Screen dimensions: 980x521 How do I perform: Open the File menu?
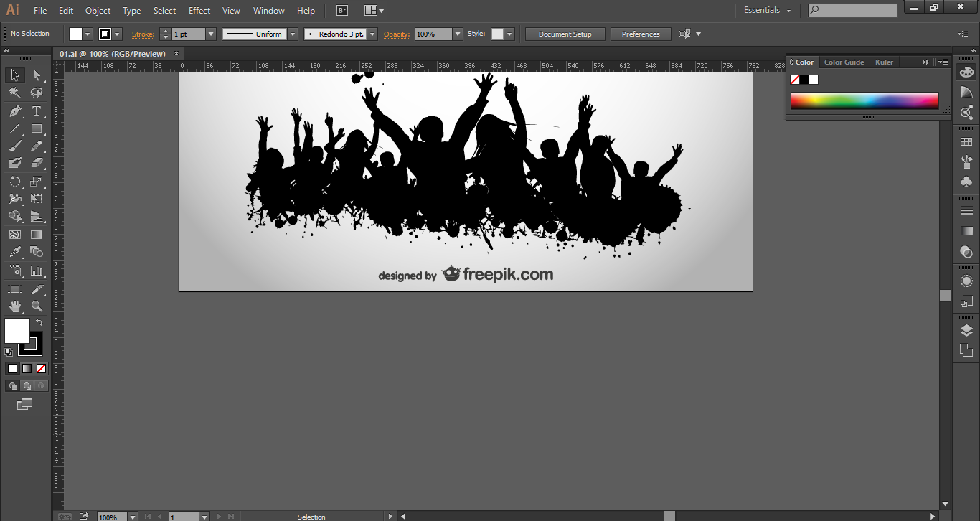tap(40, 11)
